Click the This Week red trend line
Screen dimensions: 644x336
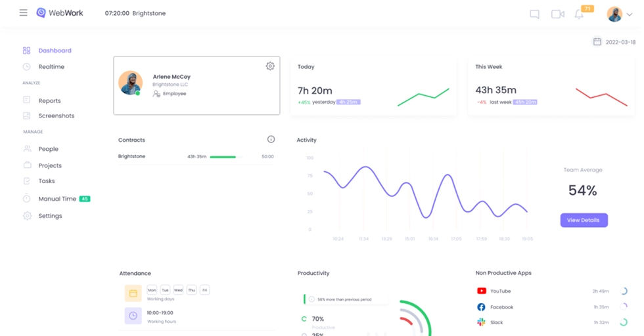click(x=601, y=97)
